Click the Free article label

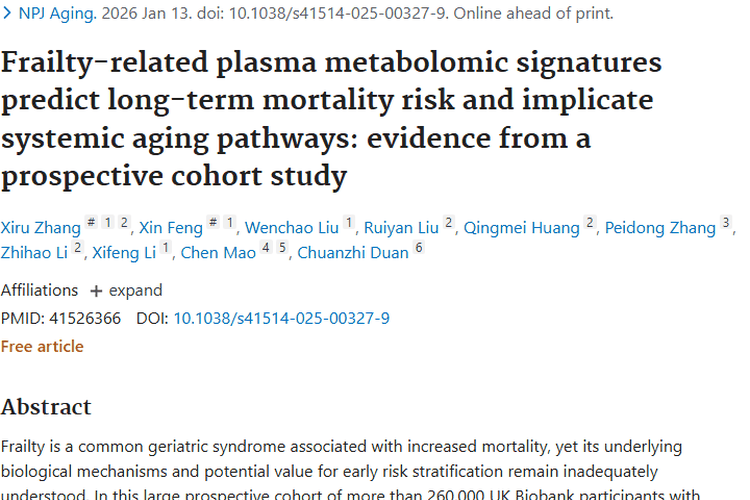pos(42,346)
